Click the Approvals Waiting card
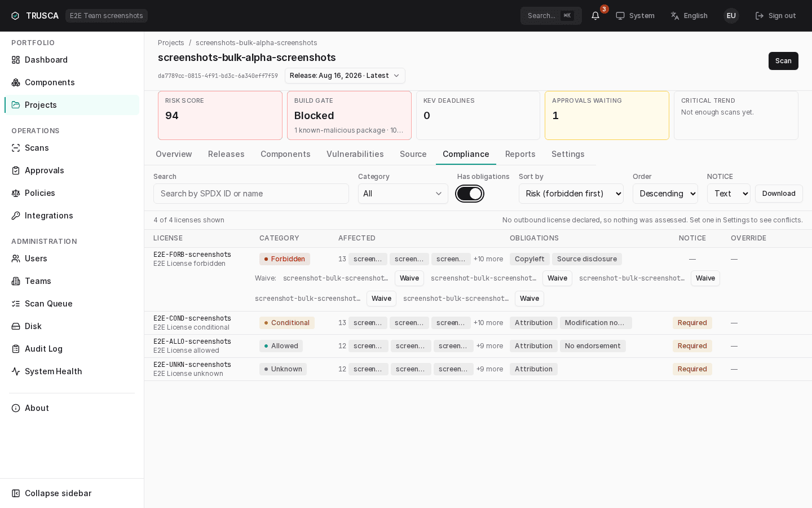The height and width of the screenshot is (508, 812). [607, 115]
